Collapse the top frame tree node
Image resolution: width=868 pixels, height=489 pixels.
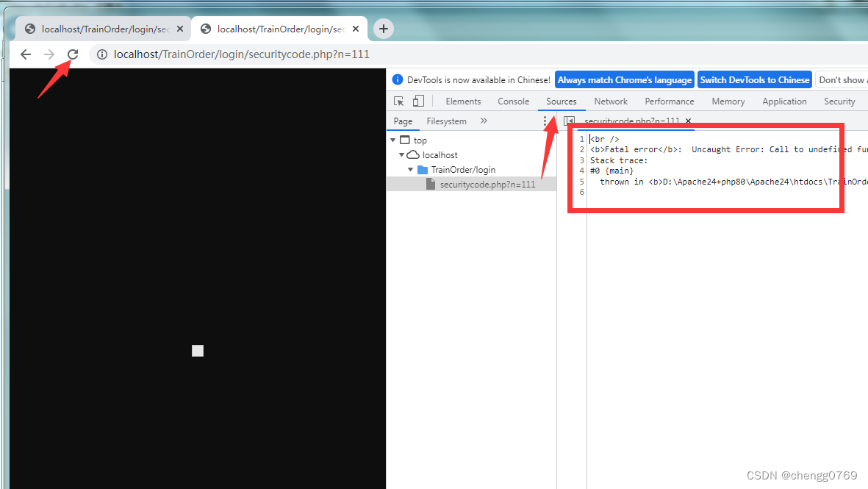pos(393,140)
